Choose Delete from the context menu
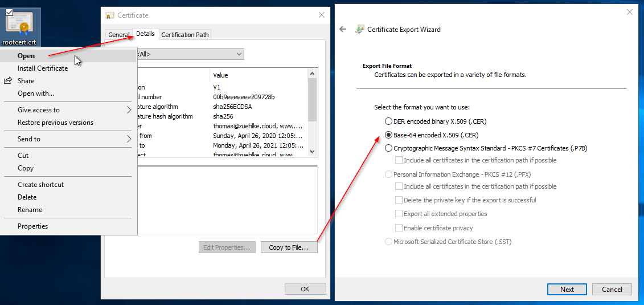The height and width of the screenshot is (305, 644). (x=68, y=197)
